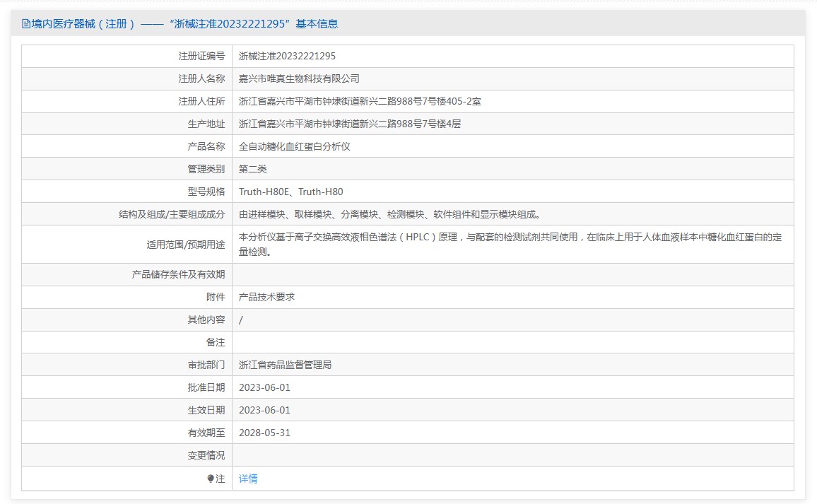
Task: Select product name 全自动糖化血红蛋白分析仪
Action: pyautogui.click(x=295, y=146)
